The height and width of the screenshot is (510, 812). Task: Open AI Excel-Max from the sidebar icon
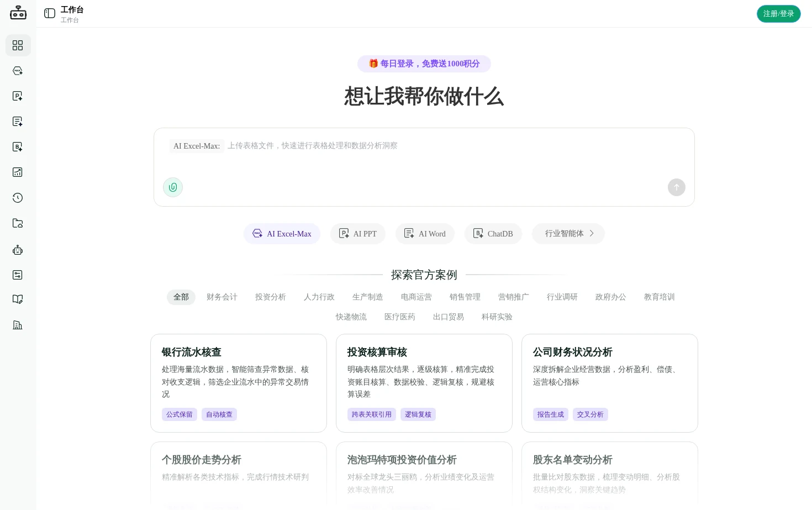[x=18, y=71]
